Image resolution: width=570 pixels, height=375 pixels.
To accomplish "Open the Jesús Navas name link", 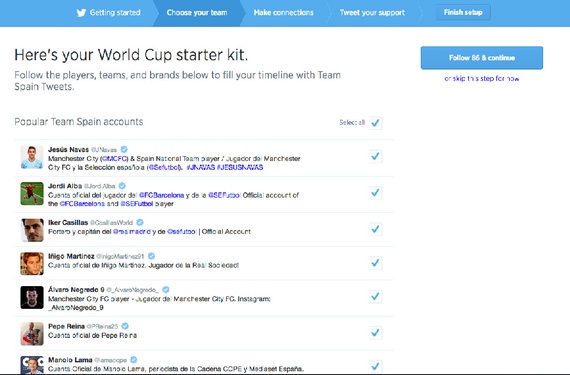I will (68, 149).
